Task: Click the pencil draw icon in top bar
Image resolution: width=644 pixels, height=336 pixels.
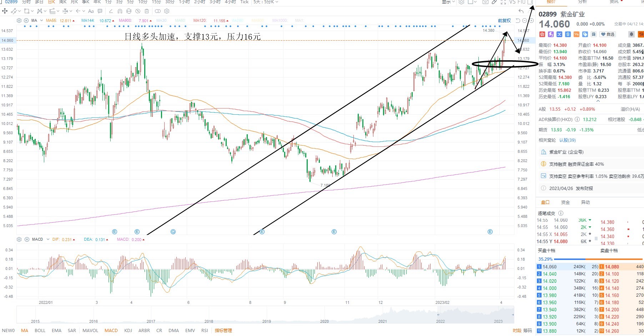Action: (x=494, y=2)
